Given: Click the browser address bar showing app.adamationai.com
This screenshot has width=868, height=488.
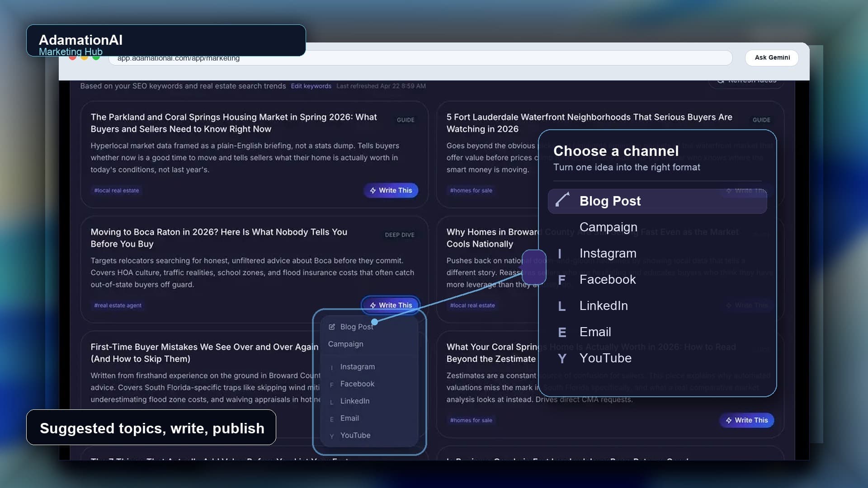Looking at the screenshot, I should click(420, 58).
